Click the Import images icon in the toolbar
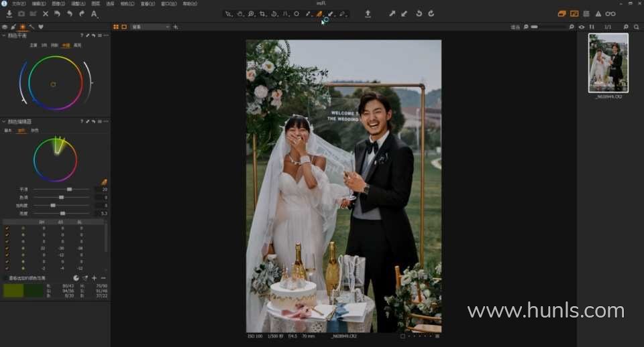 tap(9, 13)
